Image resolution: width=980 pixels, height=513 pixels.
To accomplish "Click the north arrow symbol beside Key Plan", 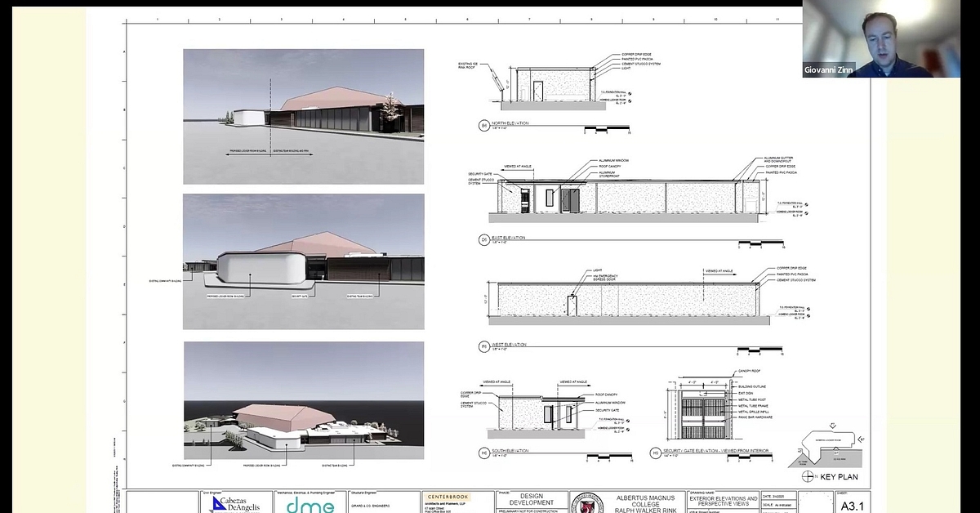I will point(808,476).
